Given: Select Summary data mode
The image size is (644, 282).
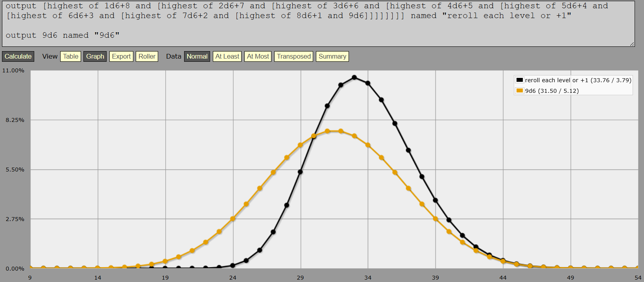Looking at the screenshot, I should pyautogui.click(x=332, y=57).
